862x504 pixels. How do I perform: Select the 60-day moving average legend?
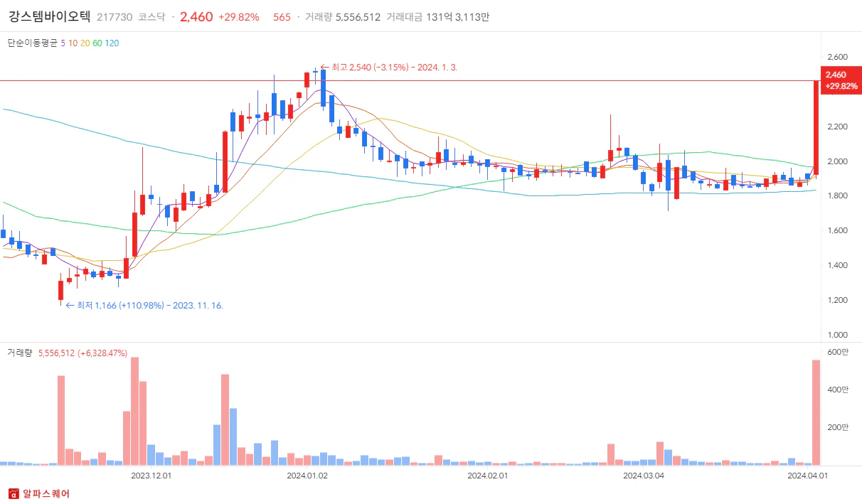click(97, 43)
